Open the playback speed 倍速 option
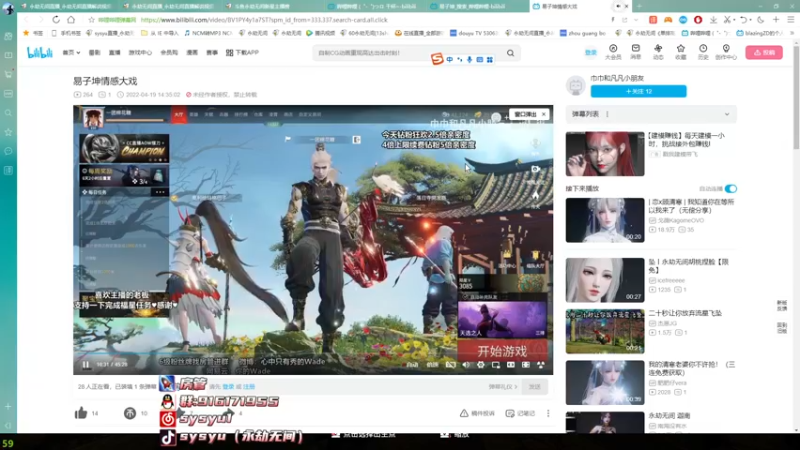The height and width of the screenshot is (450, 800). pos(433,364)
